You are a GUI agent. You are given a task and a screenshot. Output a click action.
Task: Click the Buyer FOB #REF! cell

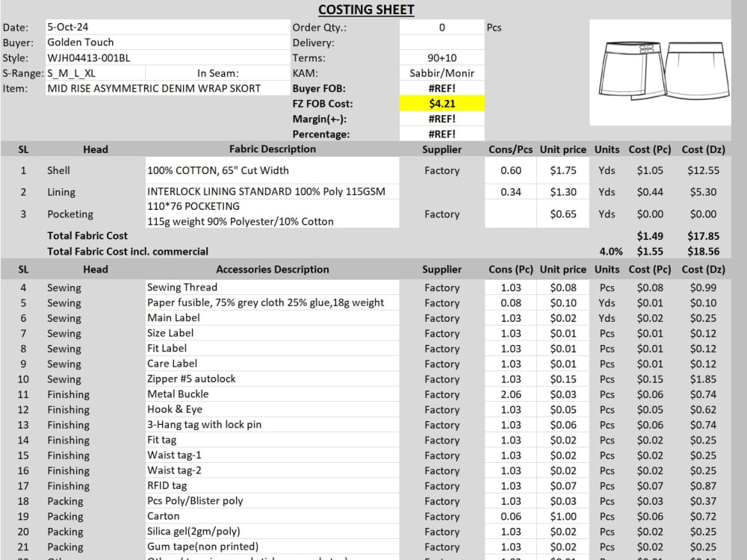pos(441,88)
